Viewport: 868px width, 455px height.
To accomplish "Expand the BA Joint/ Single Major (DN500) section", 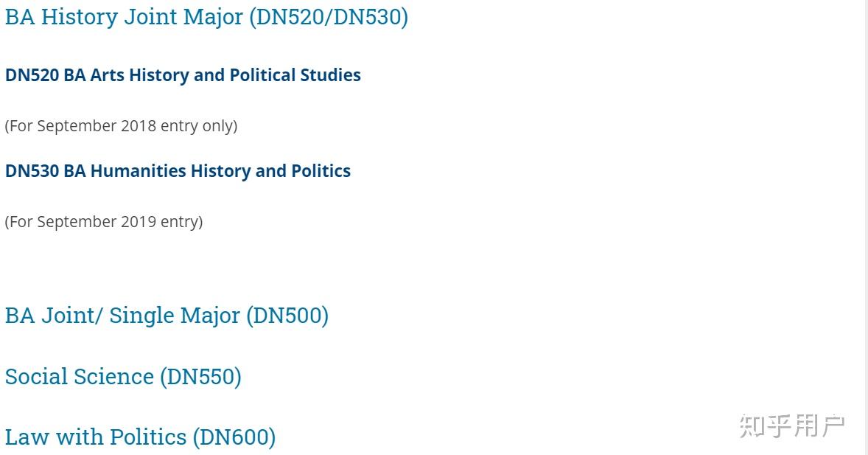I will click(x=167, y=316).
